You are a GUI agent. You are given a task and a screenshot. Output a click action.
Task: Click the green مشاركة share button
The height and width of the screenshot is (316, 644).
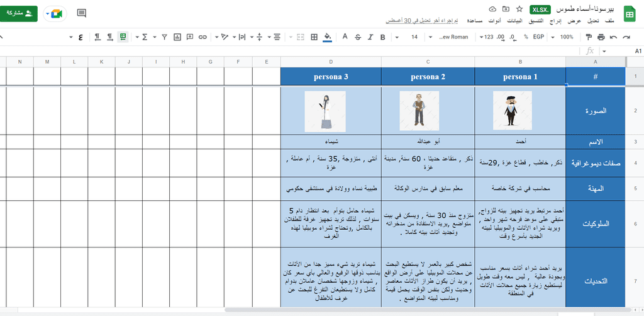point(18,14)
